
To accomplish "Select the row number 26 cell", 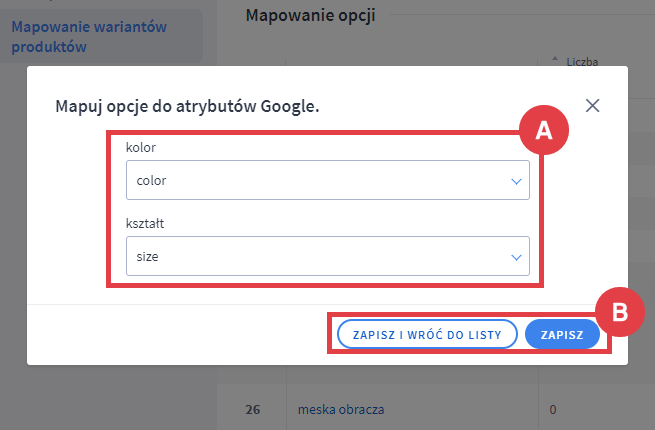I will click(252, 409).
